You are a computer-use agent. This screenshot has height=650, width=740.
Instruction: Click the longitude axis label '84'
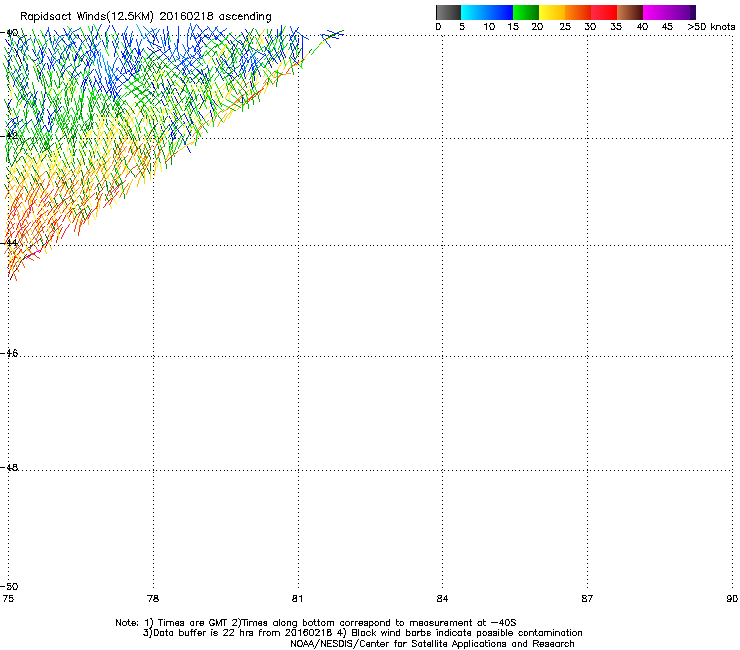(442, 599)
